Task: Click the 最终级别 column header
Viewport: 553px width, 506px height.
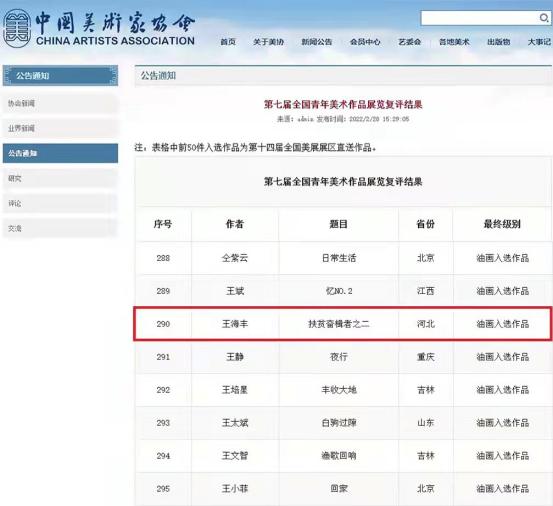Action: tap(502, 224)
